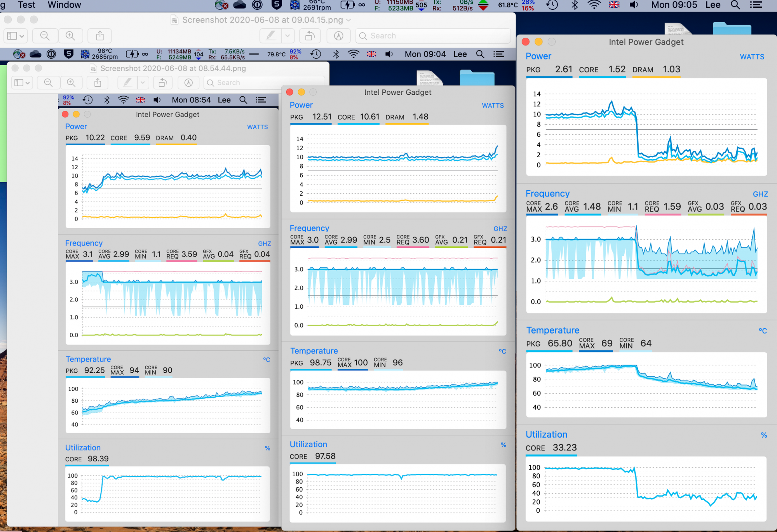Click the Search field in the front Preview toolbar

(433, 36)
